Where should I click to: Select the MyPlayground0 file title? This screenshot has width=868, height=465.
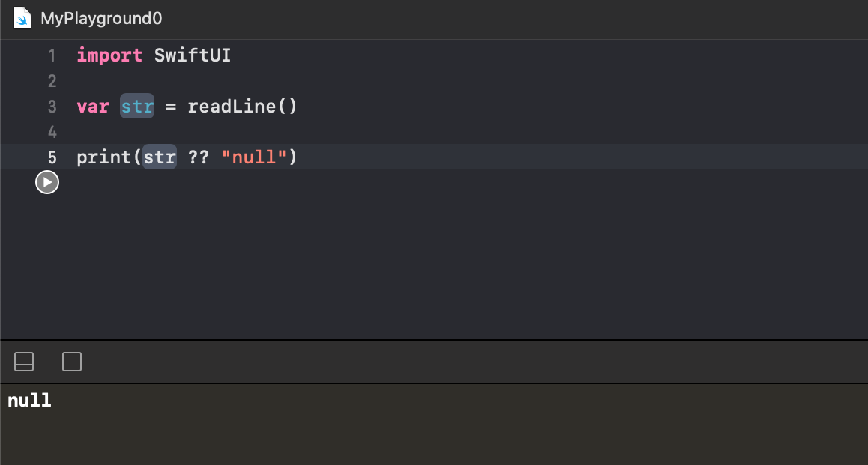(x=101, y=18)
